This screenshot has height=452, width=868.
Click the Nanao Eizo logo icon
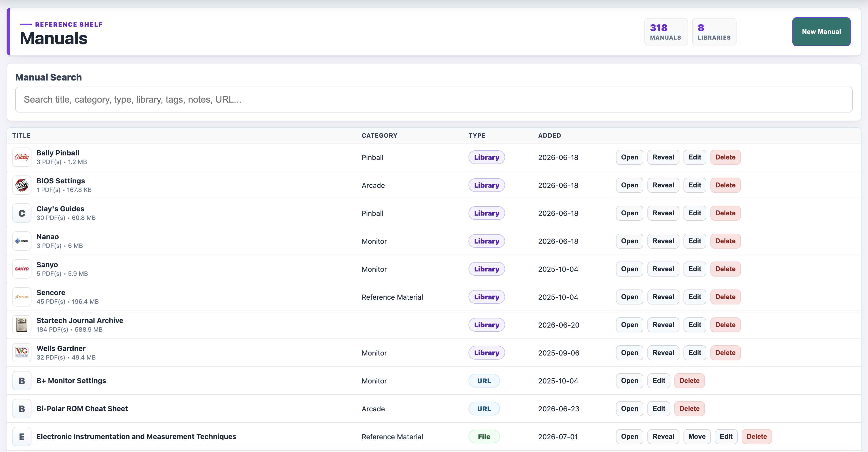22,241
